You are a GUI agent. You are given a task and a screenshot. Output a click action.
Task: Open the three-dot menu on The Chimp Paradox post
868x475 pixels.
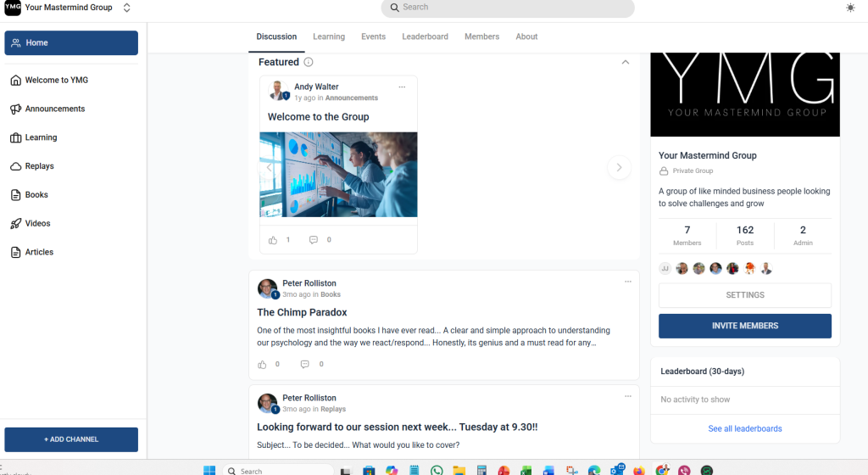click(627, 282)
